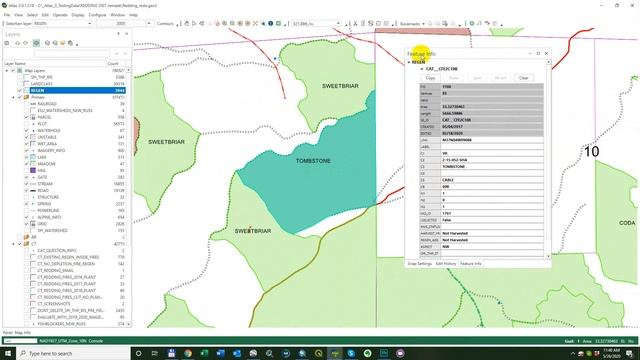Click the Layers panel layer search field

tap(72, 53)
